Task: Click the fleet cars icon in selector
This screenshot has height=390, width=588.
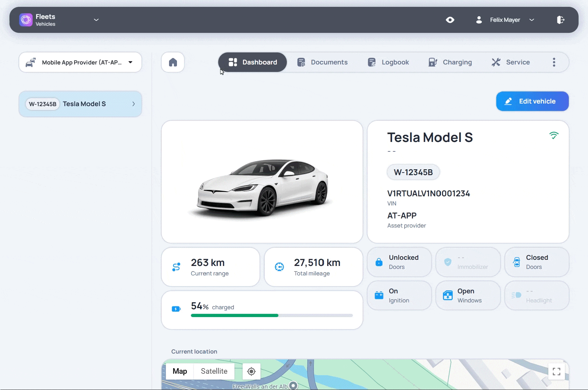Action: tap(31, 62)
